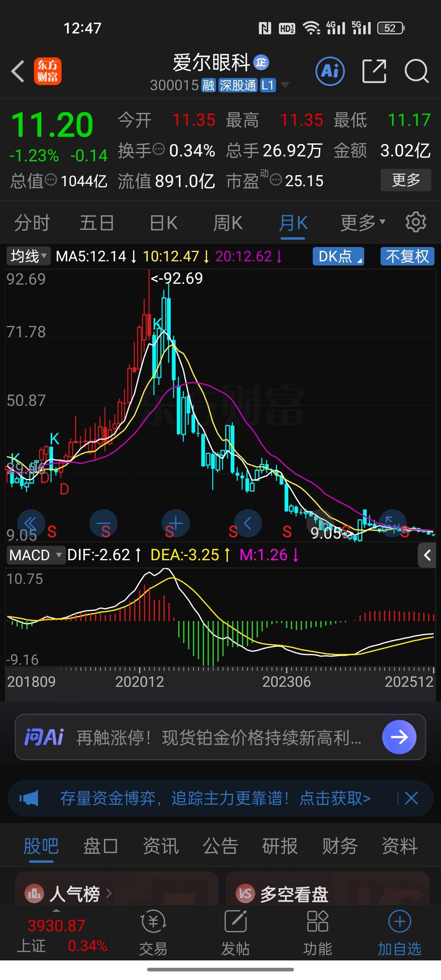Tap the 爱尔眼科 stock title
441x980 pixels.
(x=211, y=62)
